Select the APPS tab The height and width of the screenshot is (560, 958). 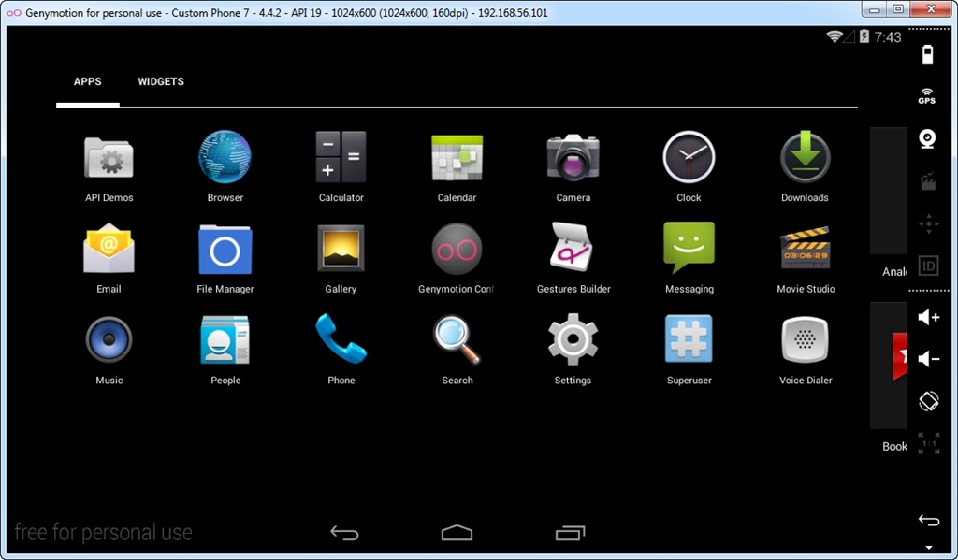pyautogui.click(x=87, y=82)
